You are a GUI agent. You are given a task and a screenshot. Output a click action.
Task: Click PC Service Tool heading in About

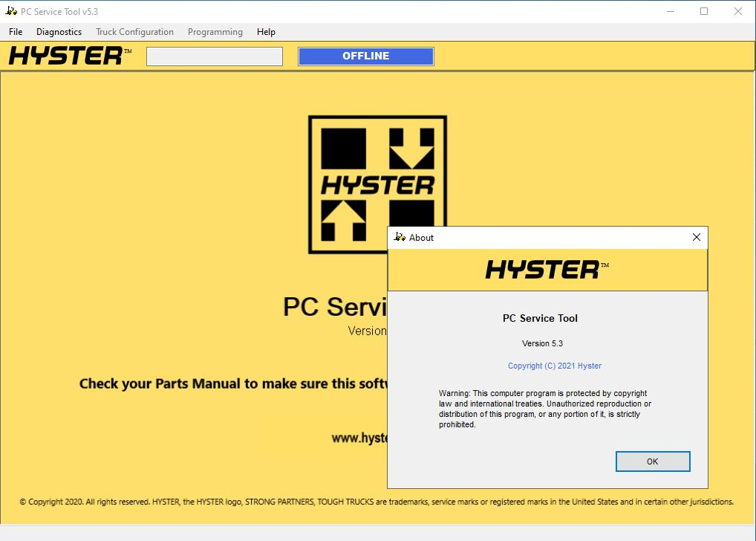point(540,319)
